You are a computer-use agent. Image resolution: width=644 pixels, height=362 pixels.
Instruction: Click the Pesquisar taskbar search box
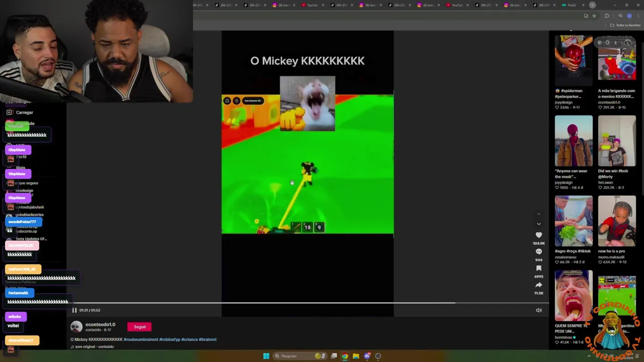tap(299, 356)
